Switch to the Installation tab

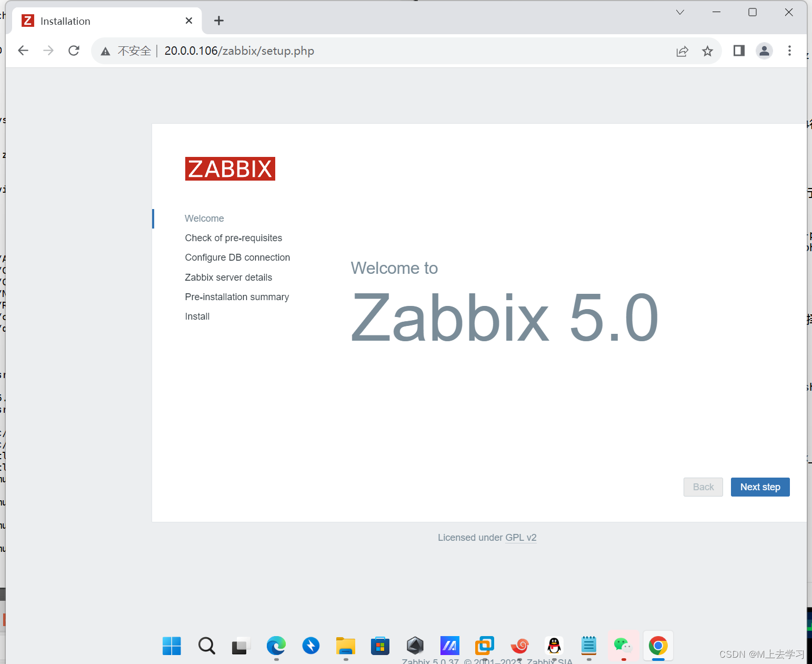pos(107,21)
